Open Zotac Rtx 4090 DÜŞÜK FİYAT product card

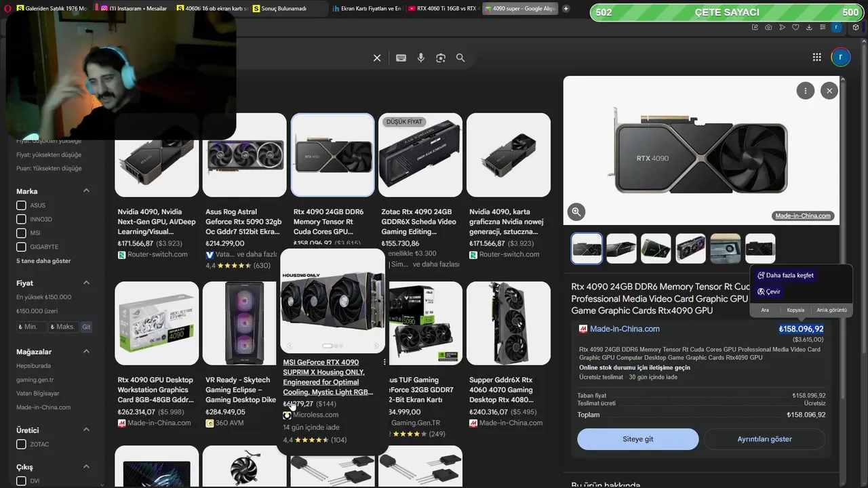pos(420,191)
